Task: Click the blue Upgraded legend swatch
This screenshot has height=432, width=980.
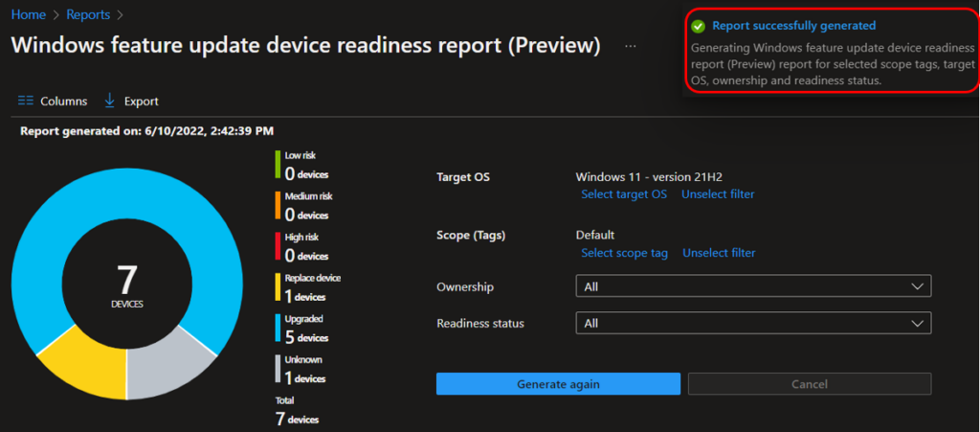Action: pos(278,329)
